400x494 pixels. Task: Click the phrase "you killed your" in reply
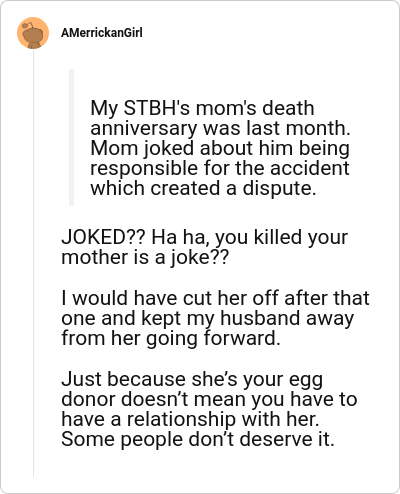pos(281,238)
